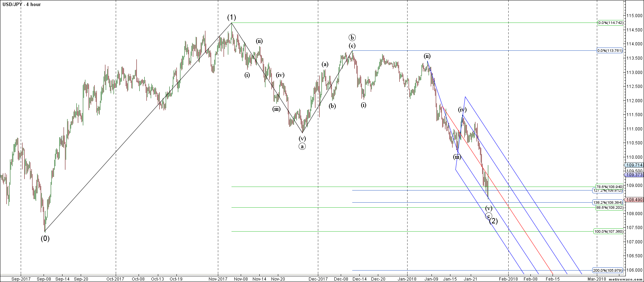Viewport: 644px width, 282px height.
Task: Click the 109.714 price tag on axis
Action: pyautogui.click(x=634, y=165)
